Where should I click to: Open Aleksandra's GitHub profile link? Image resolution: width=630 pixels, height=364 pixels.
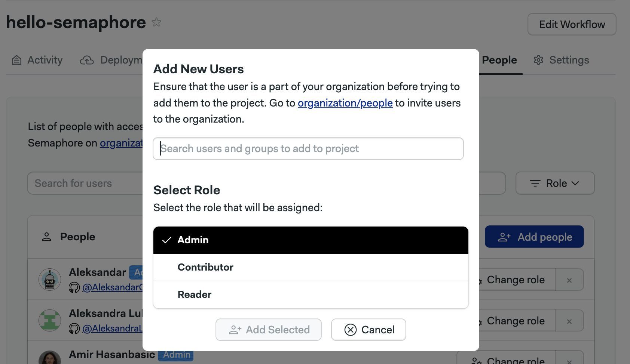tap(112, 328)
